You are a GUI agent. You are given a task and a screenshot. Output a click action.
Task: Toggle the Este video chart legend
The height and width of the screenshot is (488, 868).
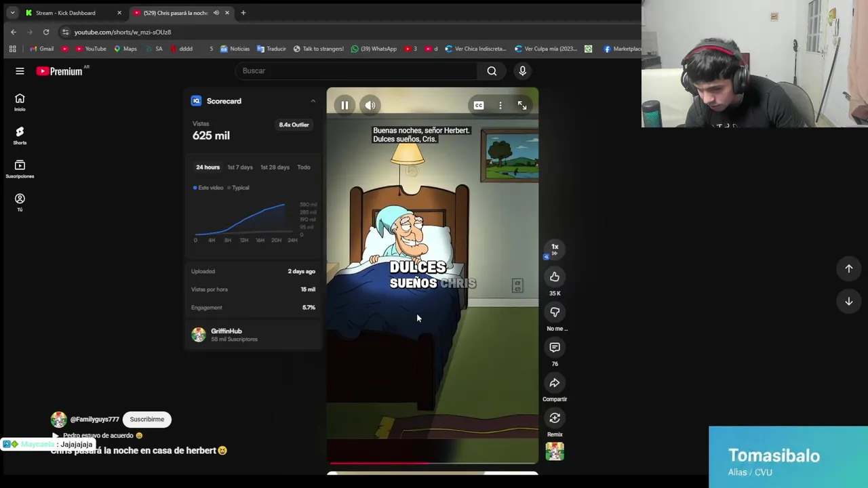[x=208, y=188]
